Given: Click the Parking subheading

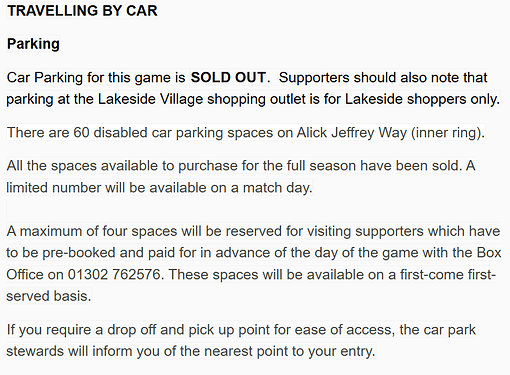Looking at the screenshot, I should (x=33, y=44).
